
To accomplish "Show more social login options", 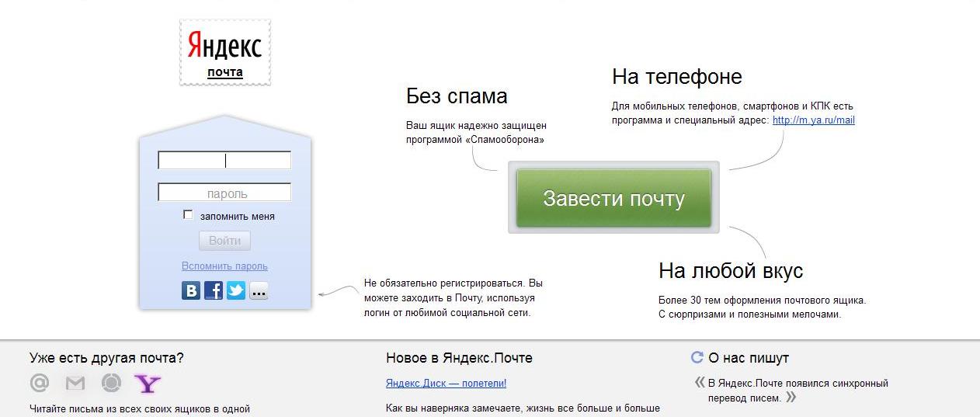I will [x=259, y=290].
